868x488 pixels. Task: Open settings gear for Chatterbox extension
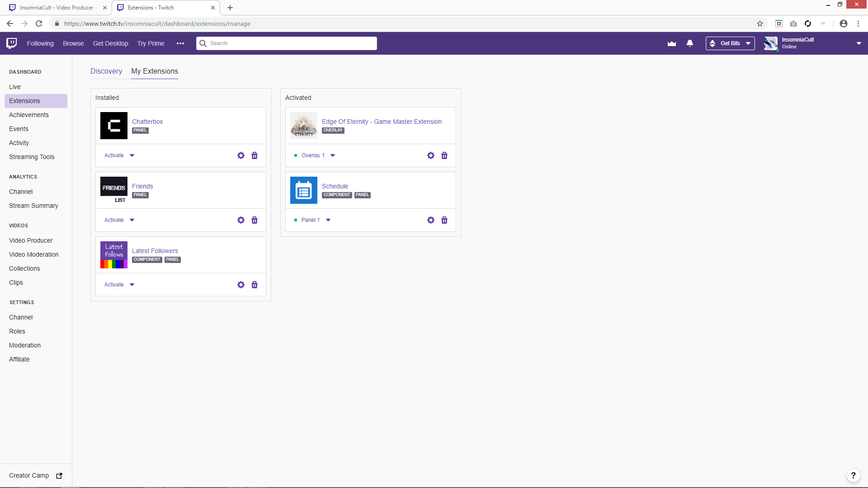[x=241, y=155]
